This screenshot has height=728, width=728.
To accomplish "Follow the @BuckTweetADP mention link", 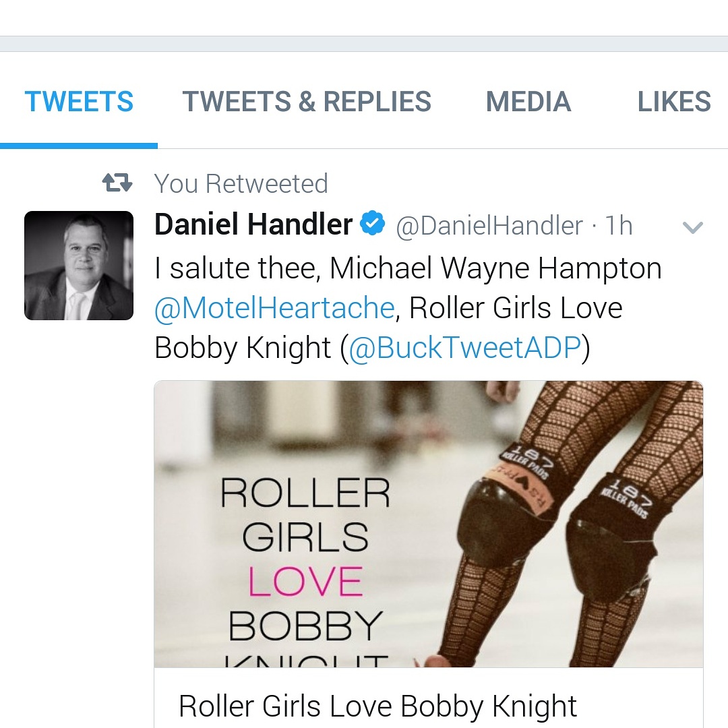I will tap(464, 348).
